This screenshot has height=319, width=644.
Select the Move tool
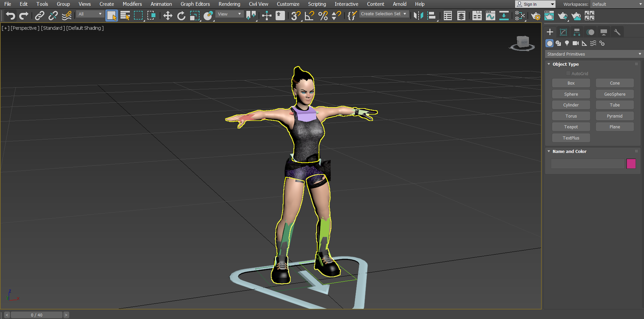(x=167, y=16)
